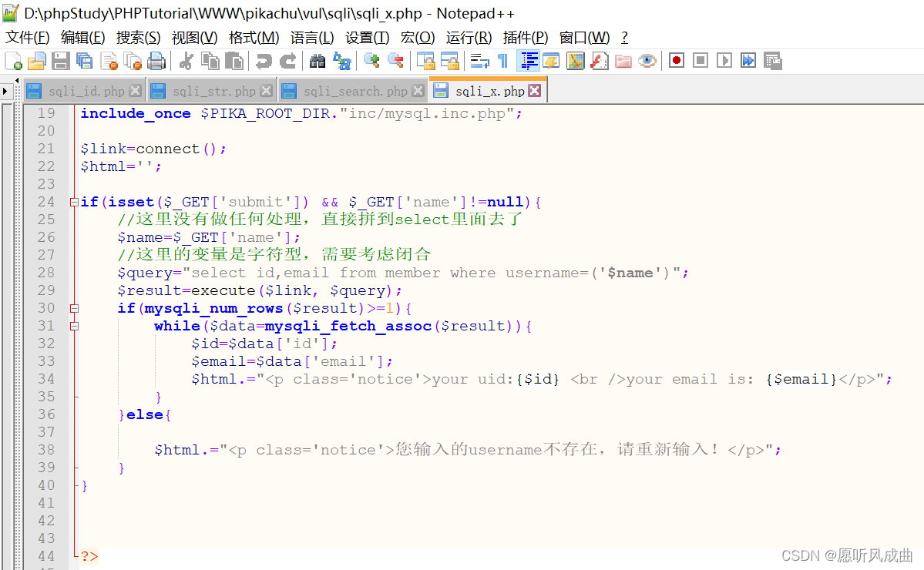Image resolution: width=924 pixels, height=570 pixels.
Task: Click the Open file folder icon
Action: click(x=37, y=61)
